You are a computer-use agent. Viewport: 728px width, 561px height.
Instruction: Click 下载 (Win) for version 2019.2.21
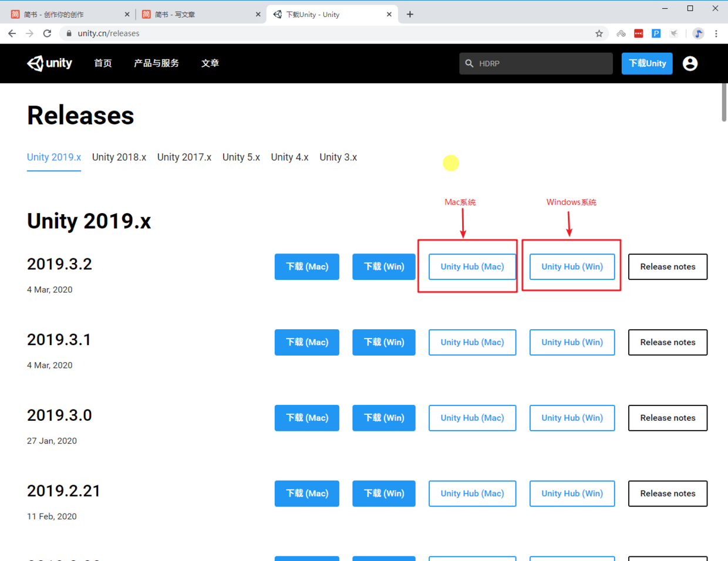pyautogui.click(x=384, y=494)
